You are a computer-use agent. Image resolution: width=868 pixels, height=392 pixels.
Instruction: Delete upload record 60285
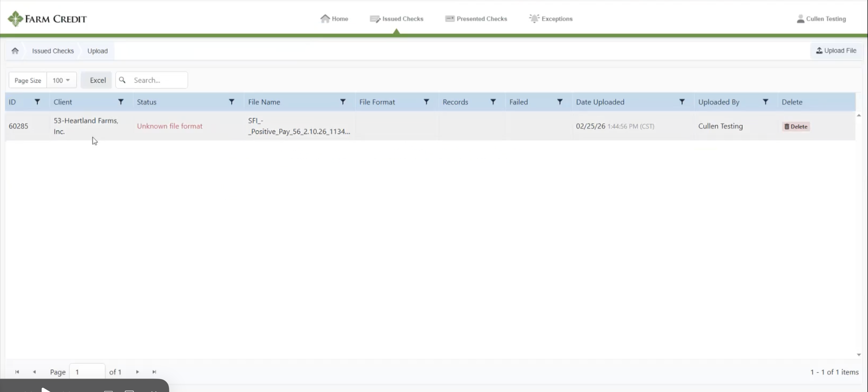pos(796,127)
